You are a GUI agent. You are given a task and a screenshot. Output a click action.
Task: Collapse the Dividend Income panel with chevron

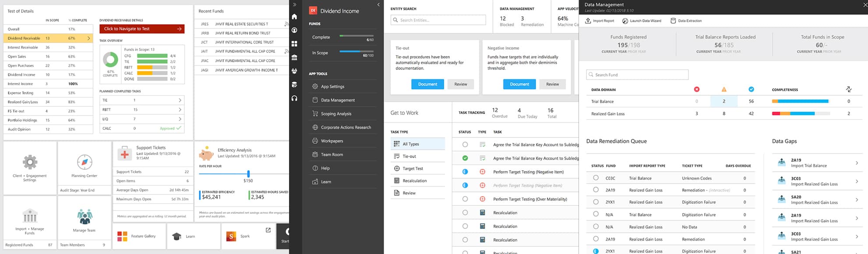click(x=378, y=4)
